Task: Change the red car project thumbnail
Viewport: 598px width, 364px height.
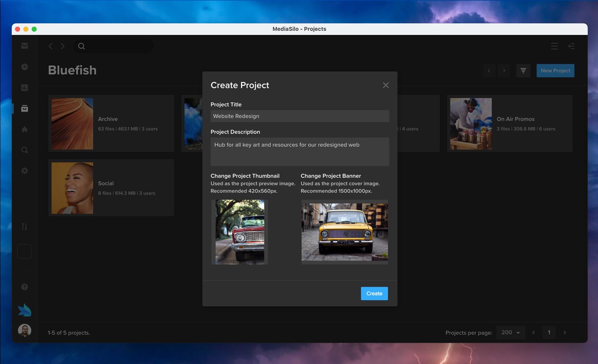Action: pos(240,232)
